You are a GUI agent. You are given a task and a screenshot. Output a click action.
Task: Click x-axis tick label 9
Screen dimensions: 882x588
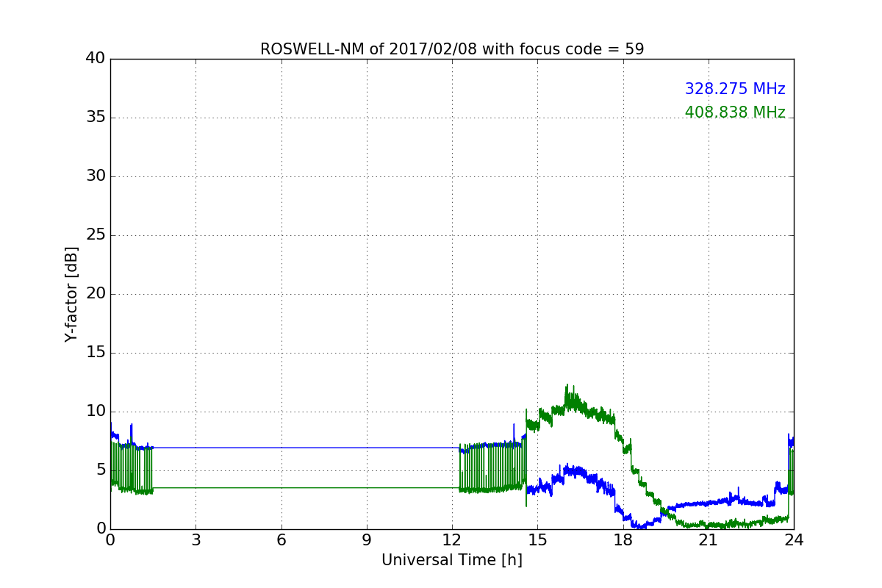(x=367, y=540)
